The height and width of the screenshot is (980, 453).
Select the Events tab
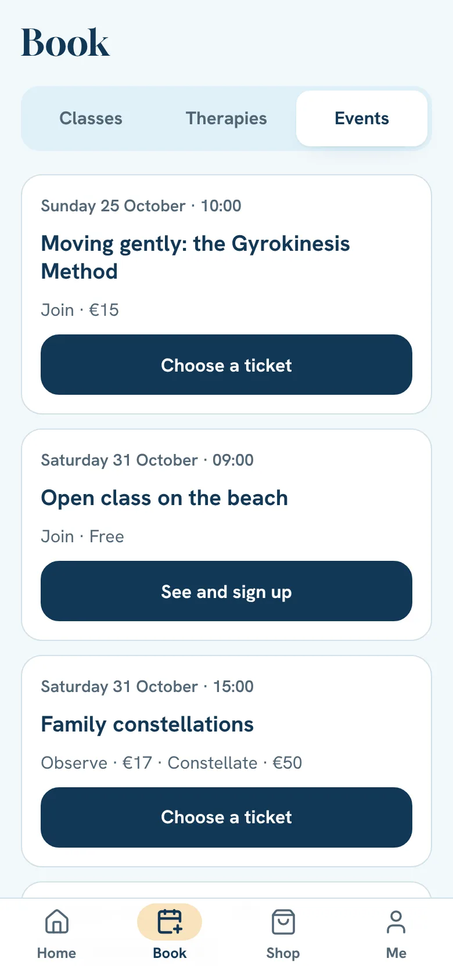(x=362, y=118)
